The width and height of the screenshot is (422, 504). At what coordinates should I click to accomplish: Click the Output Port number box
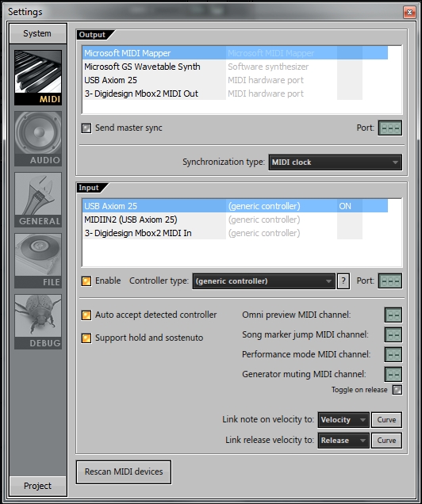coord(389,128)
